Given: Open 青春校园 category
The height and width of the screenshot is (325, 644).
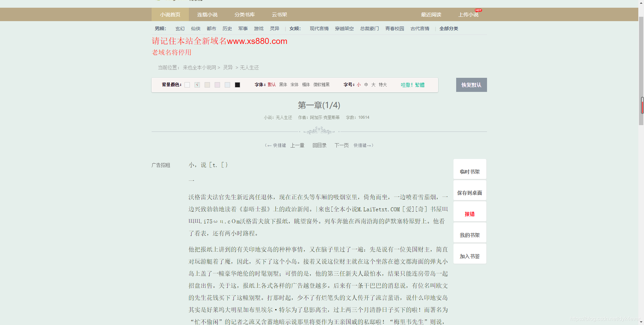Looking at the screenshot, I should tap(394, 29).
